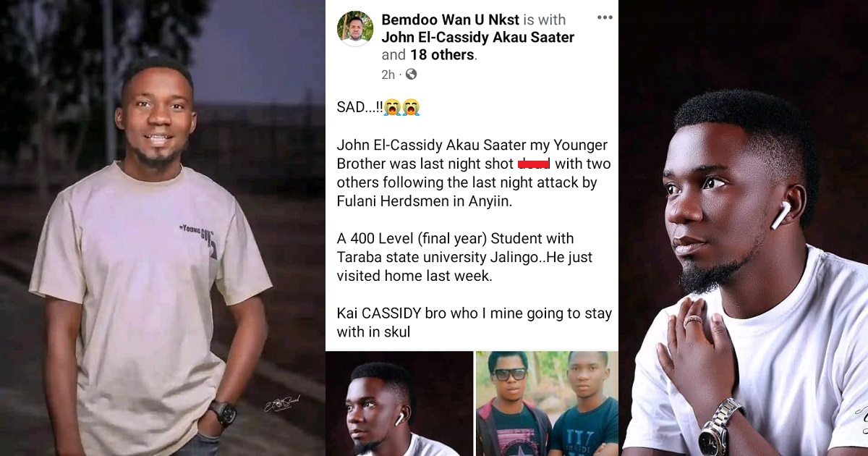This screenshot has height=456, width=868.
Task: View large left photo of man in beige shirt
Action: click(x=163, y=228)
